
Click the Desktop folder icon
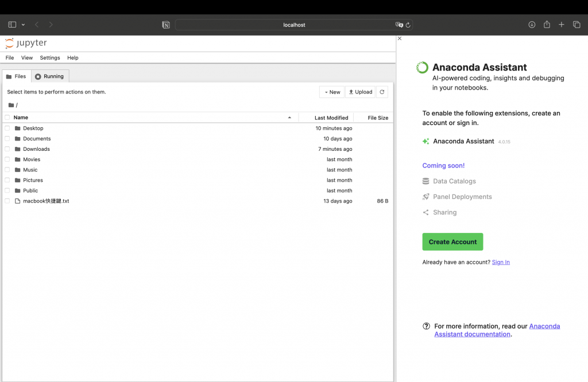pyautogui.click(x=17, y=128)
